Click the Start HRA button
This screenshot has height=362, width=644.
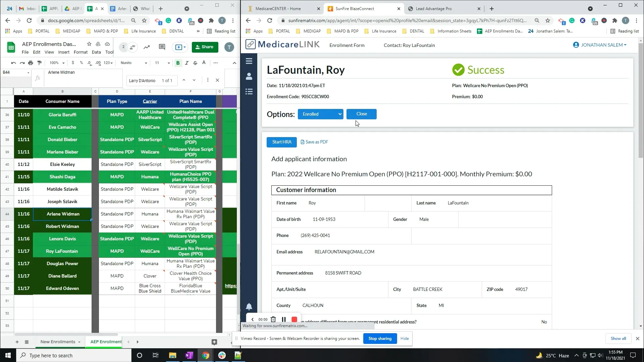[x=281, y=142]
